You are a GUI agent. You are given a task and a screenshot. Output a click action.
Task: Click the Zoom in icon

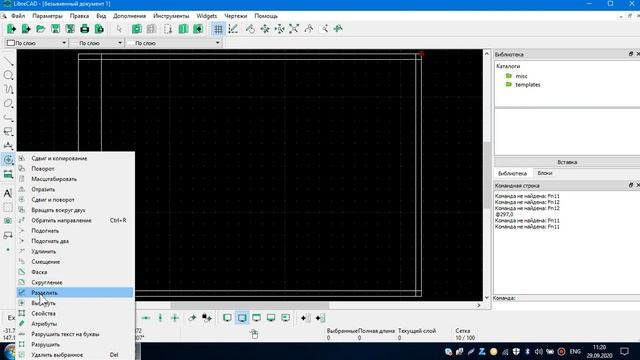[265, 29]
